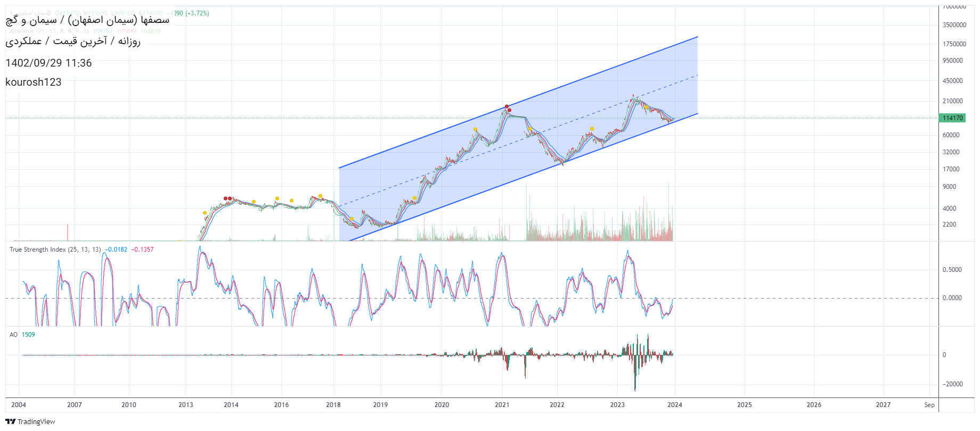
Task: Click the subtitle روزانه / آخرین قیمت / عملکردی
Action: coord(73,41)
